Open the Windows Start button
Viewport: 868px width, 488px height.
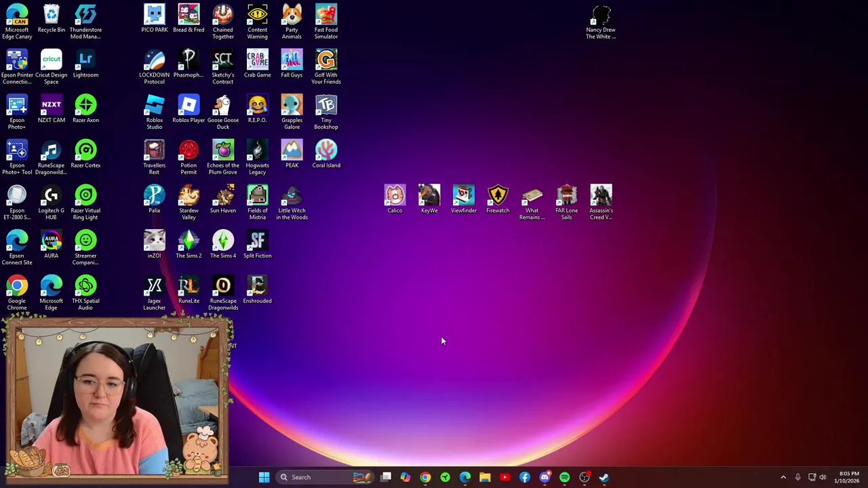(264, 477)
